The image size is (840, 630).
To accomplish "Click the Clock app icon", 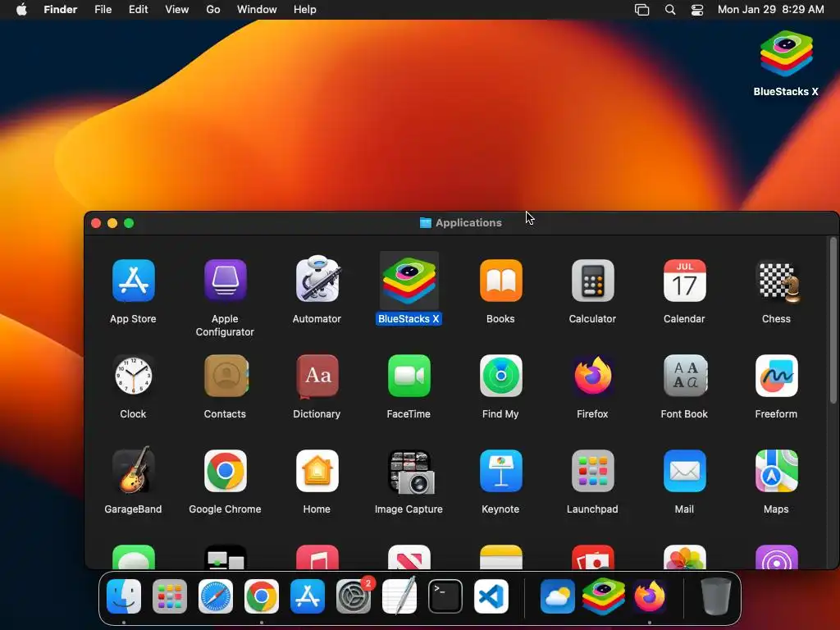I will (134, 376).
